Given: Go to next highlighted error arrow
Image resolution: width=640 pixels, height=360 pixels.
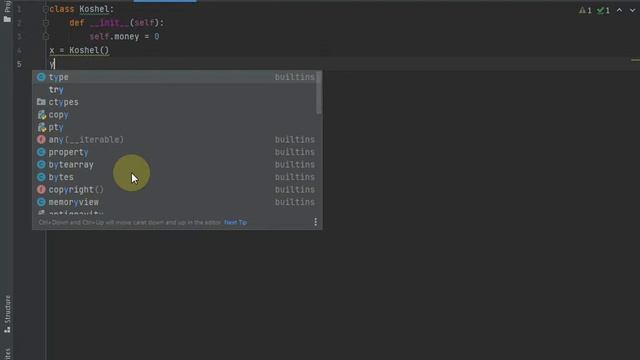Looking at the screenshot, I should 632,11.
